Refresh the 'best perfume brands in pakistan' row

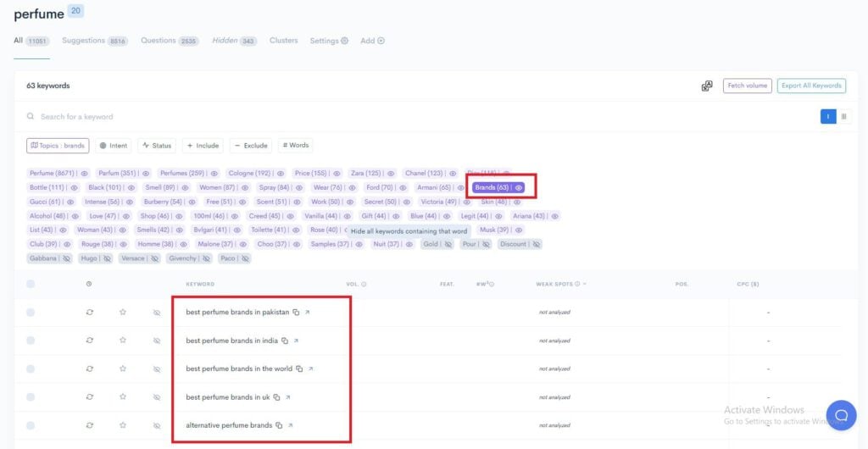point(90,312)
